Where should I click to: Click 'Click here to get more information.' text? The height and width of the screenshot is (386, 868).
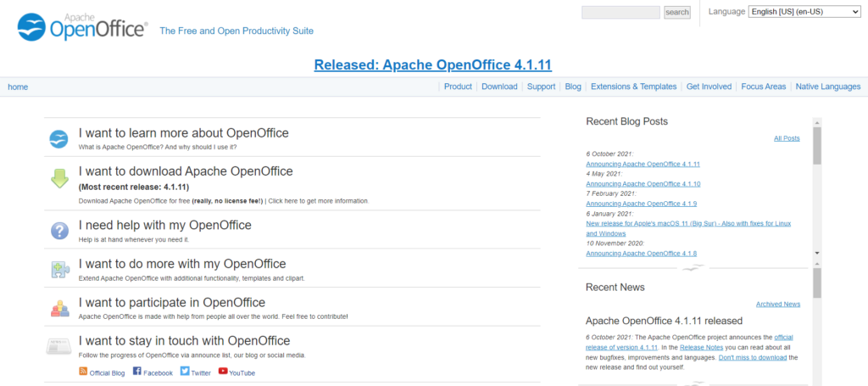319,201
